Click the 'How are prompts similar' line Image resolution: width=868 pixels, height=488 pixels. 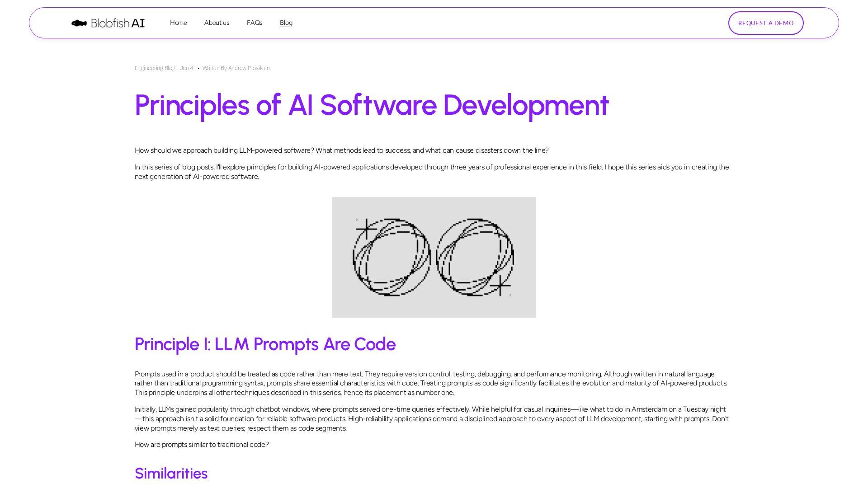pos(202,445)
